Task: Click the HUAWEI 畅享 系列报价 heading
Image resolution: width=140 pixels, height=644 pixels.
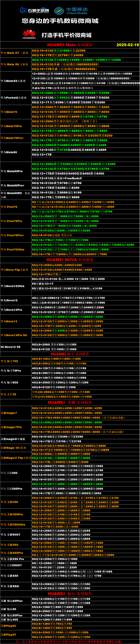Action: (70, 354)
